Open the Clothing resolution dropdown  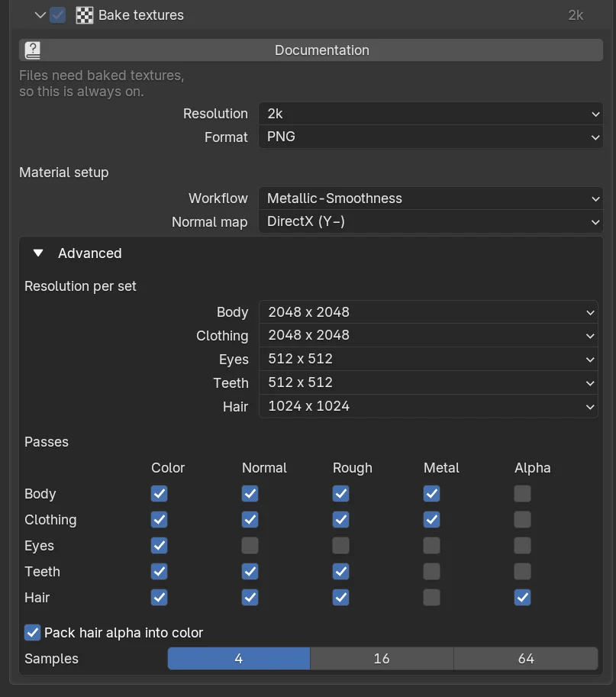(x=428, y=335)
